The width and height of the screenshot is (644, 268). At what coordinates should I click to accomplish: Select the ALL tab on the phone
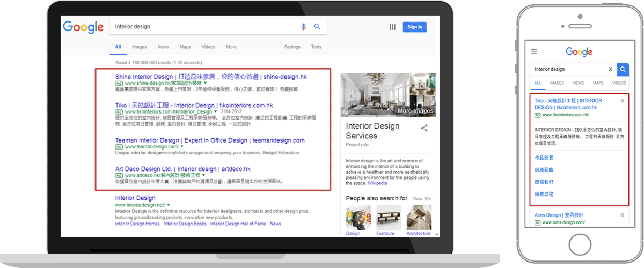click(538, 83)
